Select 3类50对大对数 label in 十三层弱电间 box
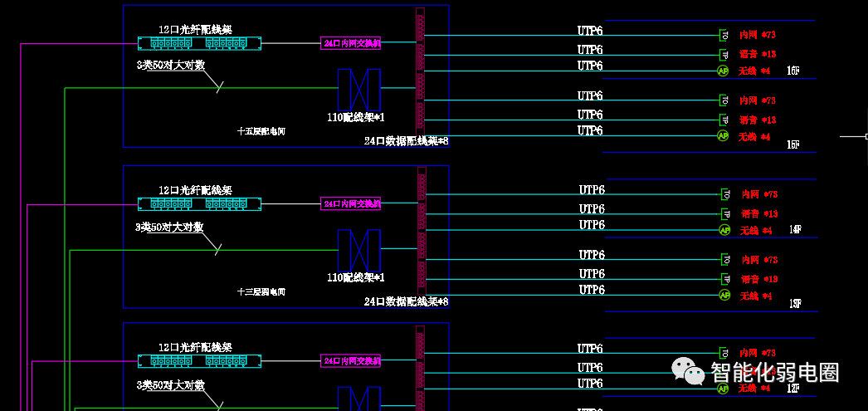 point(169,228)
